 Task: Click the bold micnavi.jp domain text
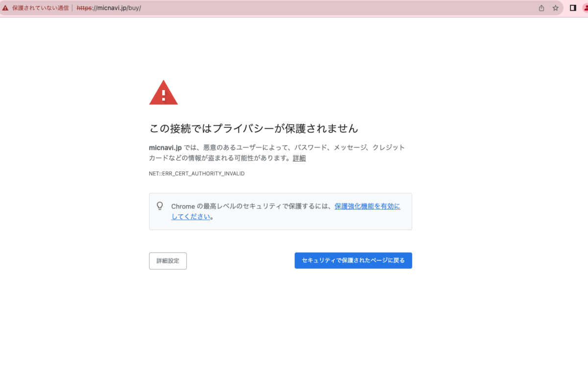point(165,147)
